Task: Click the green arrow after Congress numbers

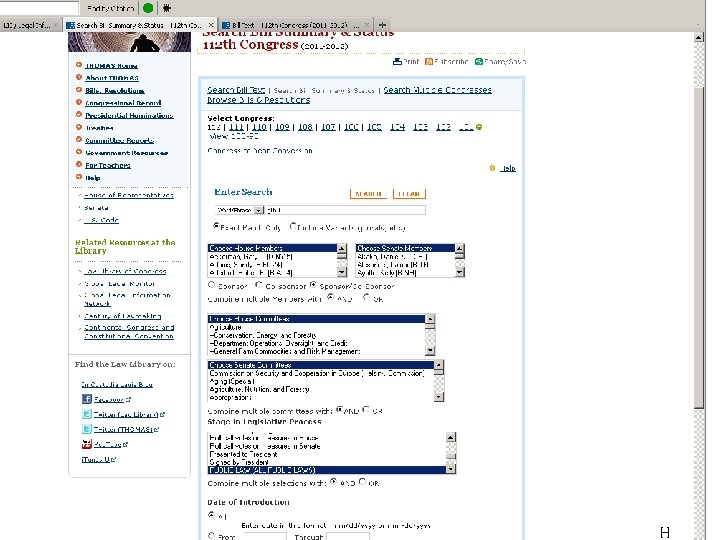Action: coord(479,127)
